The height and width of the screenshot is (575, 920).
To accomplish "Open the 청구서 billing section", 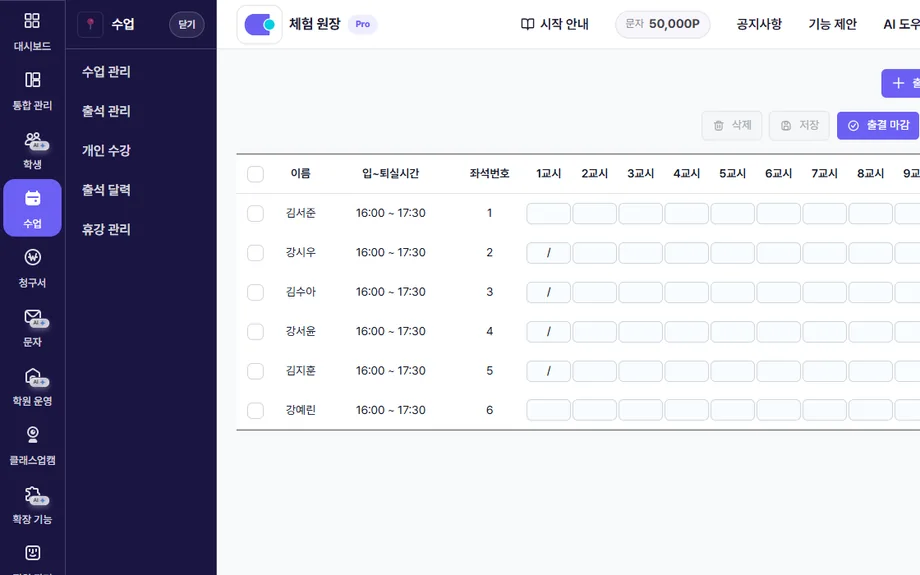I will click(32, 268).
